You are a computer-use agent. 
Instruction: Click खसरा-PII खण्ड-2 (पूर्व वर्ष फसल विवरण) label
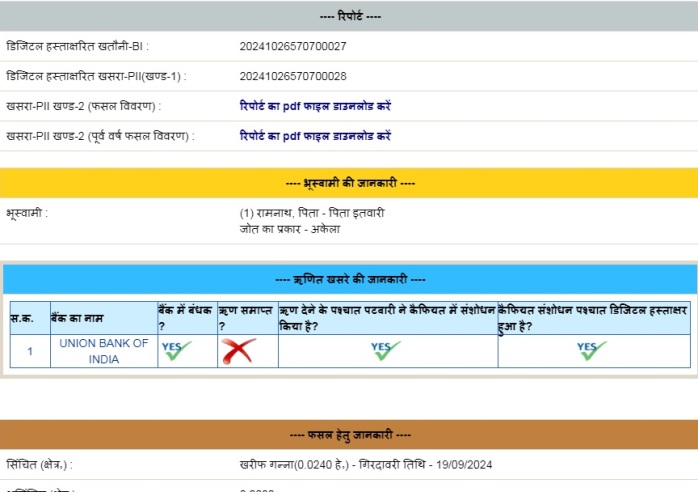coord(100,136)
